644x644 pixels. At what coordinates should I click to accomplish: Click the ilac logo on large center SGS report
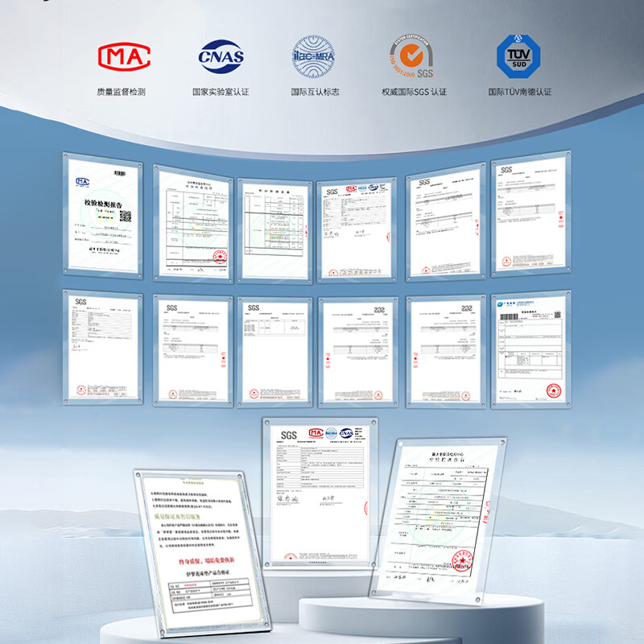[331, 433]
